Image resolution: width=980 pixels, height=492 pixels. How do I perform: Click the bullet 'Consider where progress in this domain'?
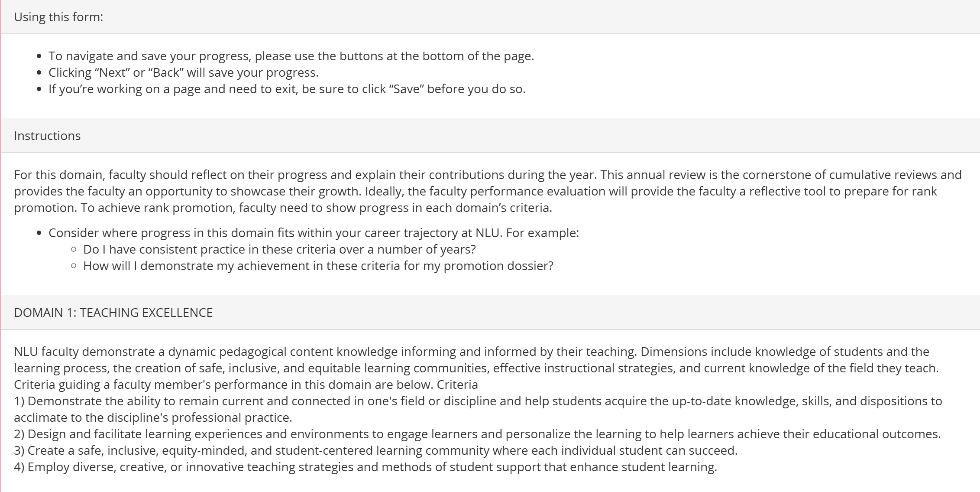[x=314, y=233]
